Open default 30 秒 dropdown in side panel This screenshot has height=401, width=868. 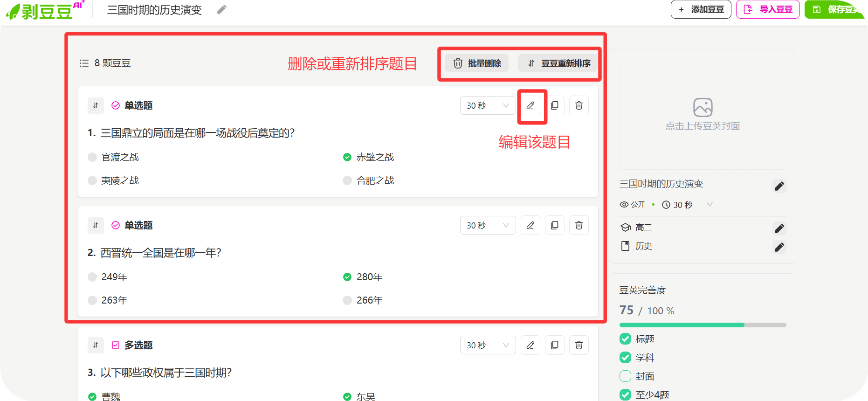click(688, 205)
